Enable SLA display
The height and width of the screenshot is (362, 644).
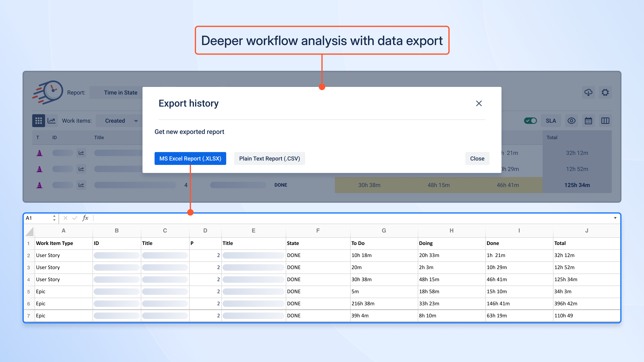pyautogui.click(x=551, y=121)
